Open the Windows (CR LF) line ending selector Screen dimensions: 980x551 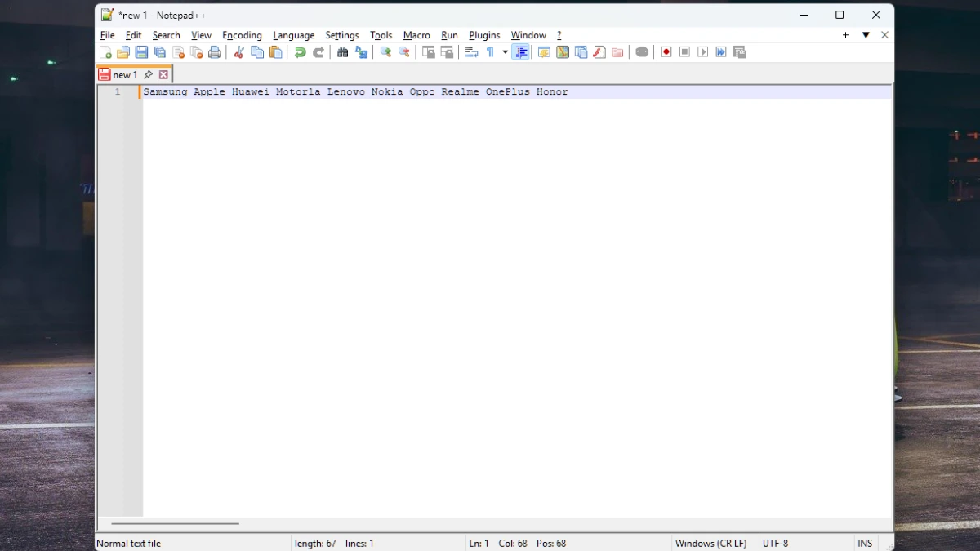(x=710, y=544)
